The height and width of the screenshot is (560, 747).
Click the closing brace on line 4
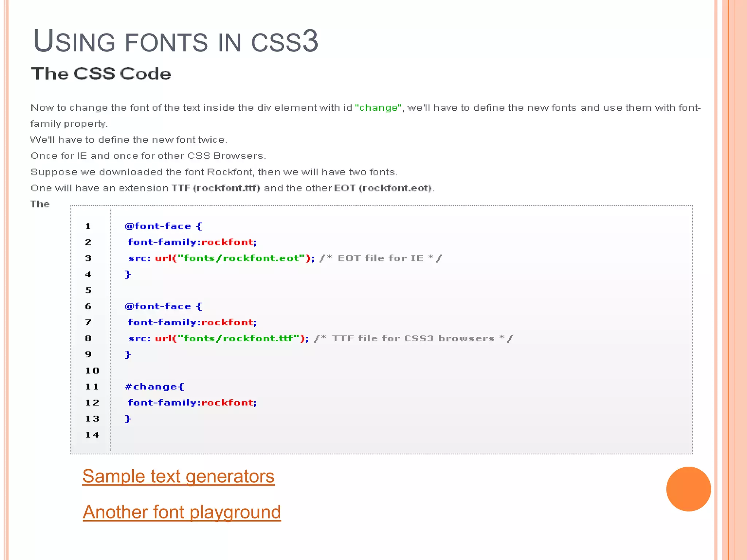(x=128, y=274)
